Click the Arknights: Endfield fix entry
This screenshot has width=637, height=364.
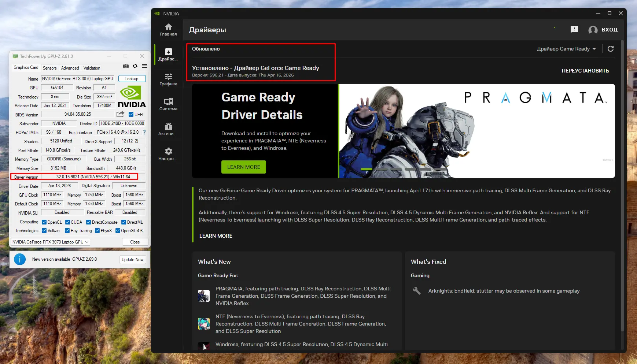(x=504, y=291)
